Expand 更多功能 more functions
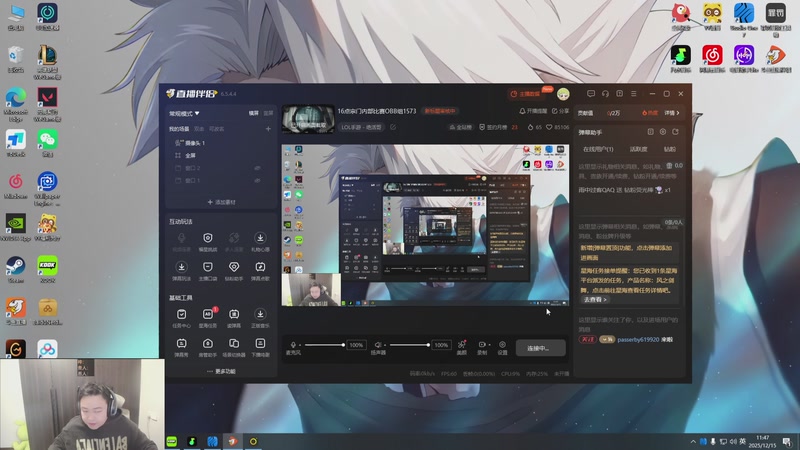The width and height of the screenshot is (800, 450). pyautogui.click(x=221, y=371)
